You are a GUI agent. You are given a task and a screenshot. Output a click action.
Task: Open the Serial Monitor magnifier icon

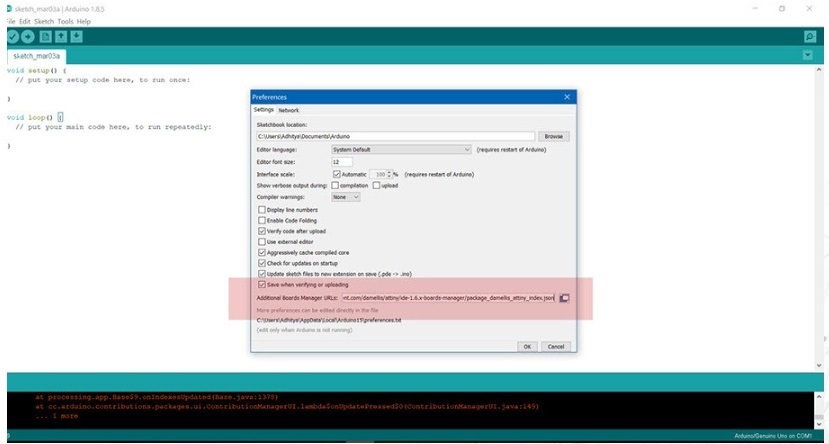pos(809,36)
